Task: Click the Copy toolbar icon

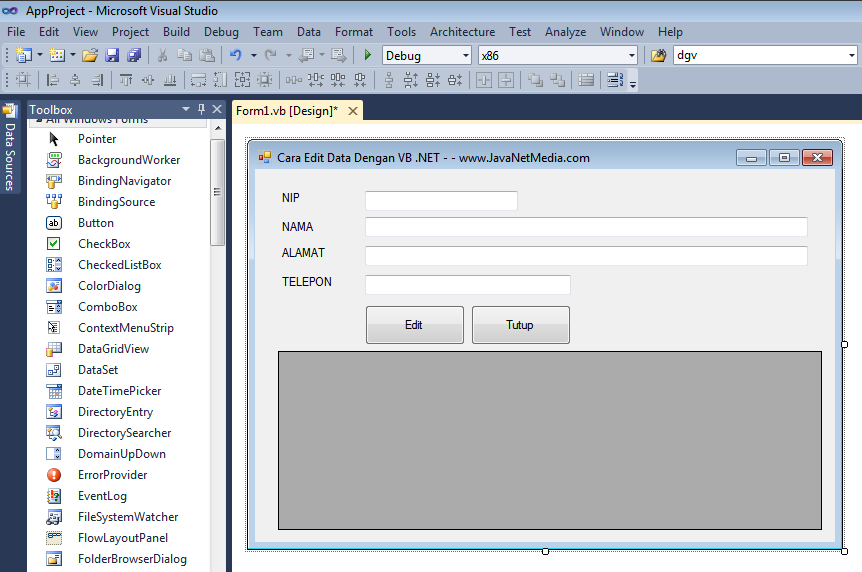Action: tap(184, 55)
